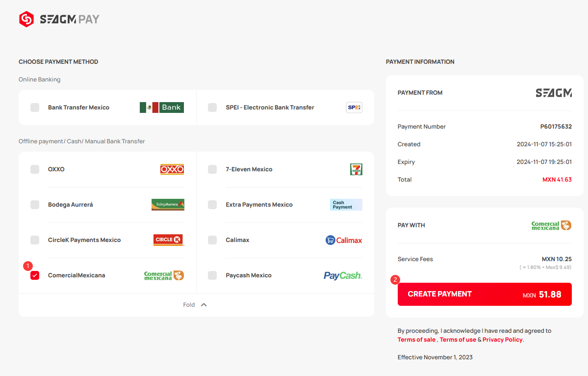
Task: Click the Create Payment button
Action: [x=485, y=294]
